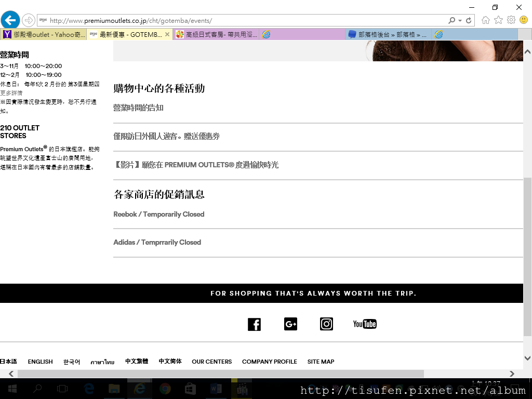Image resolution: width=532 pixels, height=399 pixels.
Task: Open the Google Plus social icon
Action: [290, 324]
